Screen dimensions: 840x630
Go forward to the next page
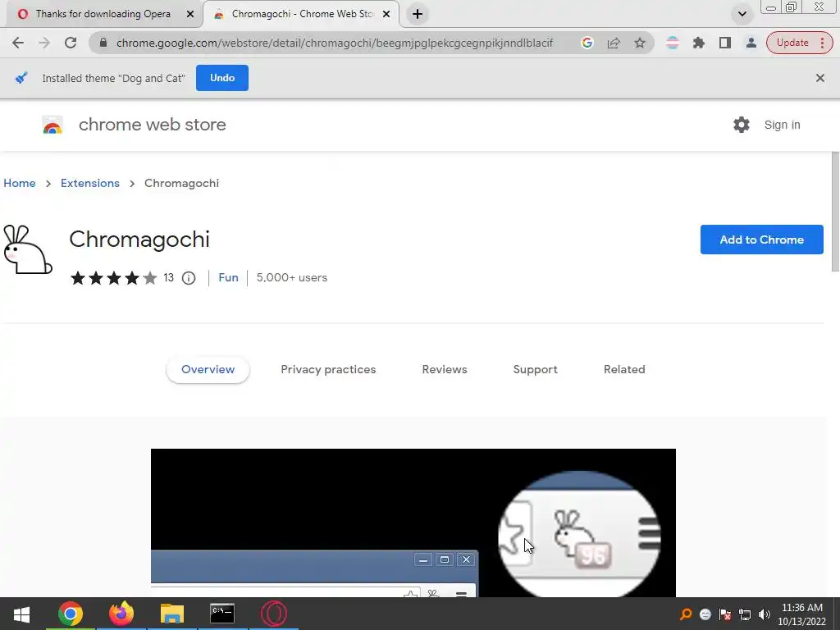click(x=44, y=43)
